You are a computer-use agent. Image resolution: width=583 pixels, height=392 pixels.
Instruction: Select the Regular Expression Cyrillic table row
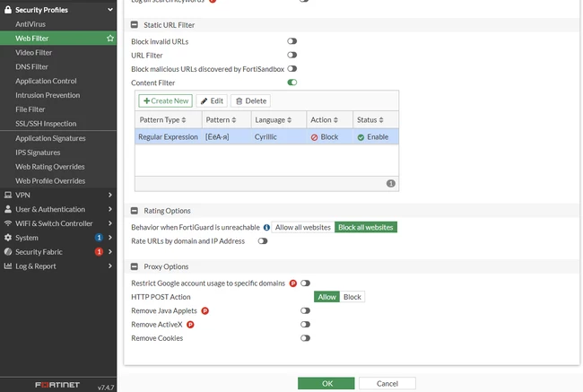266,137
